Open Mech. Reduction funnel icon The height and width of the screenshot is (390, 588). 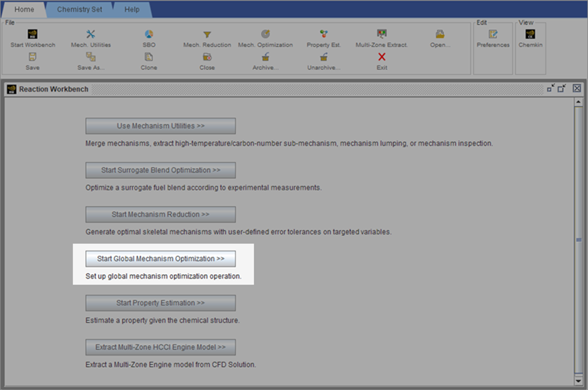coord(207,34)
